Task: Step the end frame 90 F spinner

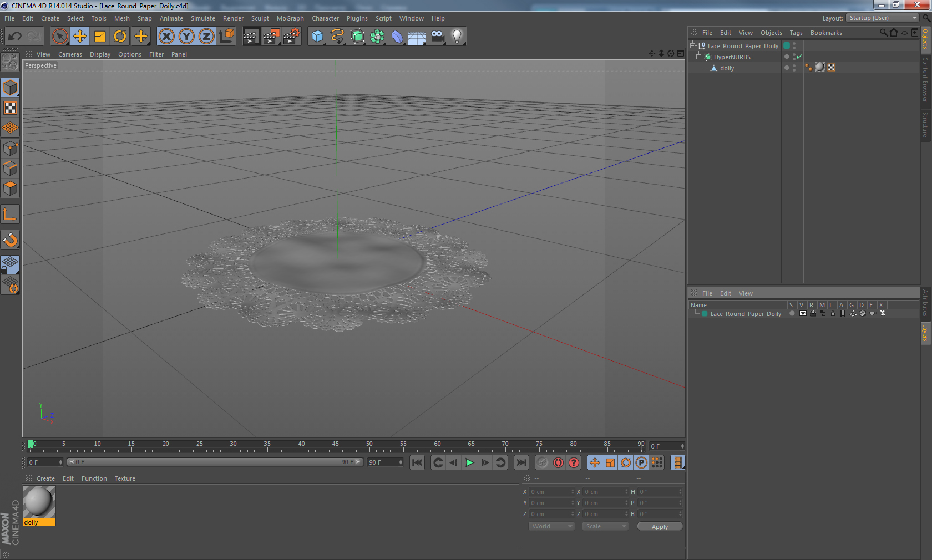Action: (x=401, y=462)
